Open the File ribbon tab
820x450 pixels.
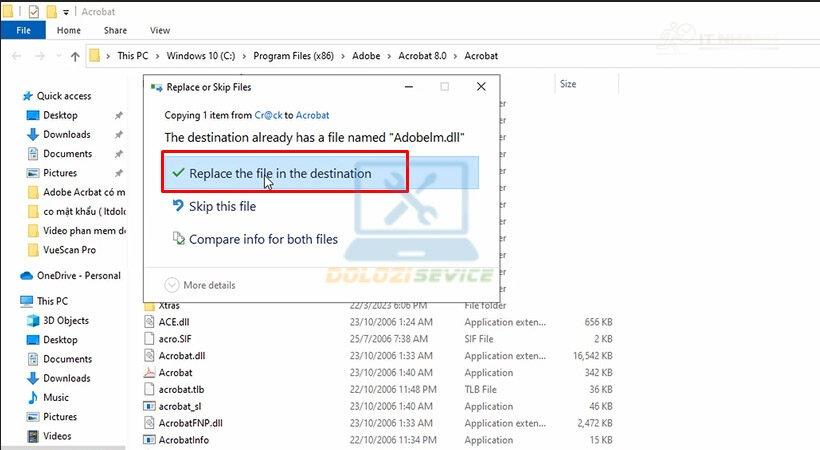pos(24,30)
